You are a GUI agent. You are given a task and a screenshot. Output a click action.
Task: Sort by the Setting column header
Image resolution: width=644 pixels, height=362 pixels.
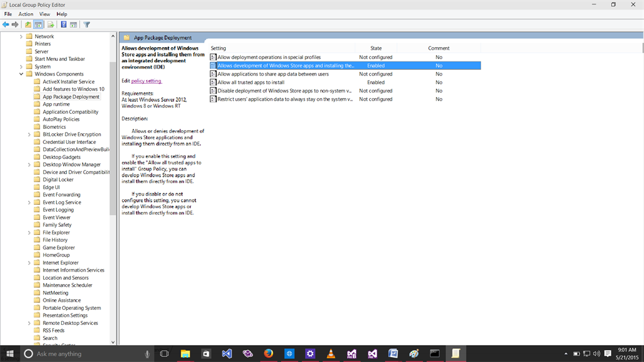pyautogui.click(x=281, y=48)
